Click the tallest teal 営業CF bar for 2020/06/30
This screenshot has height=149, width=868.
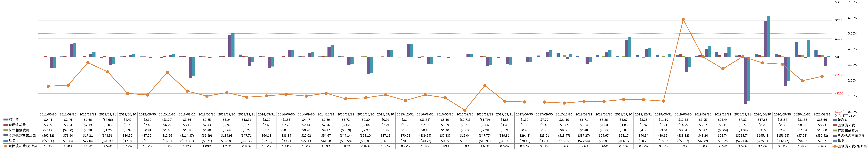click(769, 36)
